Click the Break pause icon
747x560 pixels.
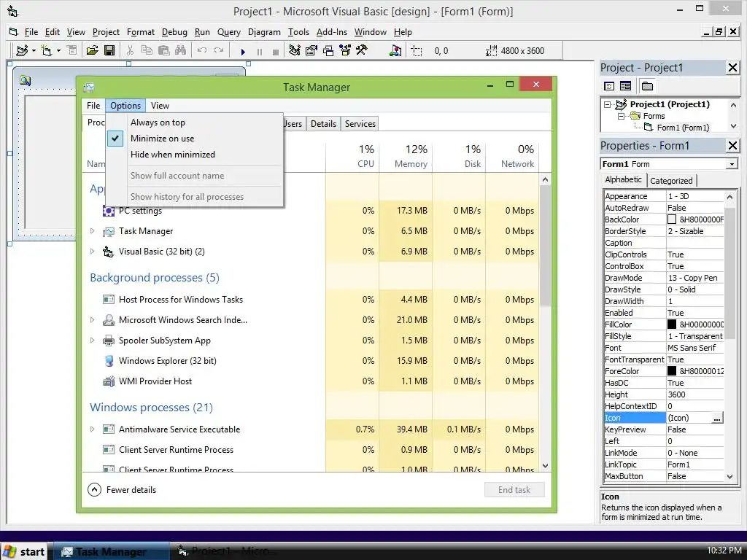(x=260, y=52)
